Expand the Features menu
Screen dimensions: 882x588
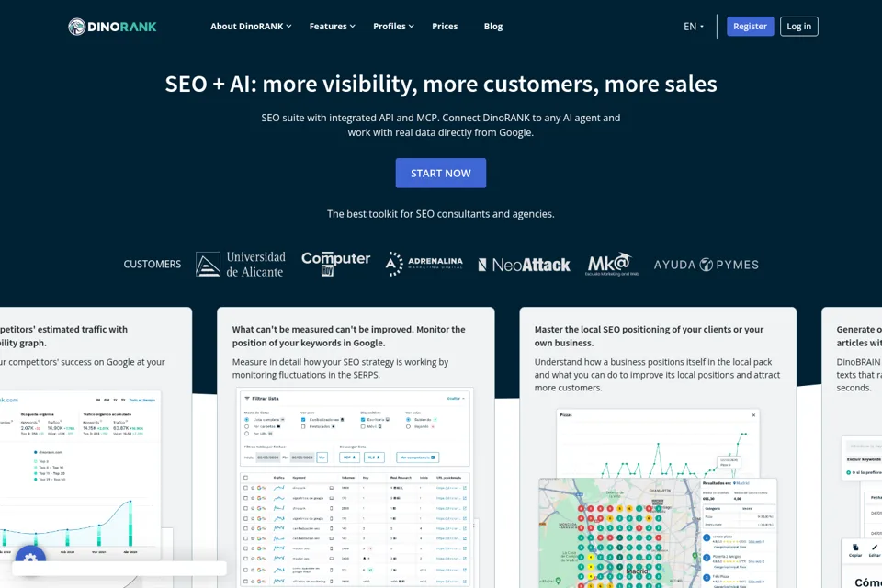coord(332,27)
